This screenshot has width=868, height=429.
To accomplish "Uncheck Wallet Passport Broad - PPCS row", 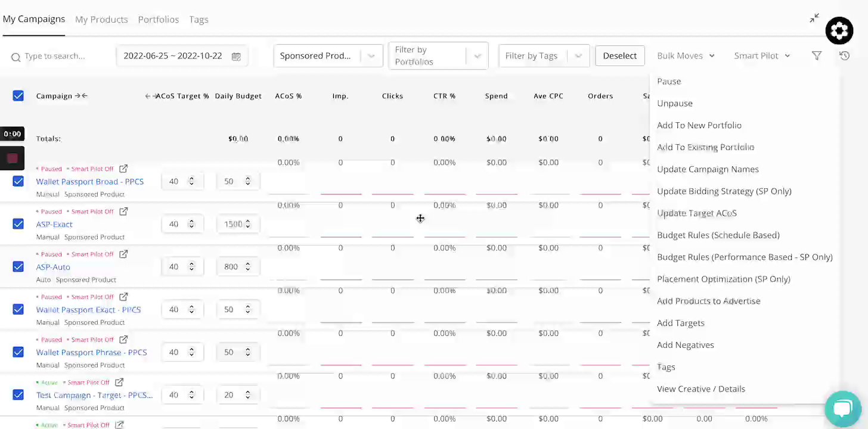I will tap(18, 181).
